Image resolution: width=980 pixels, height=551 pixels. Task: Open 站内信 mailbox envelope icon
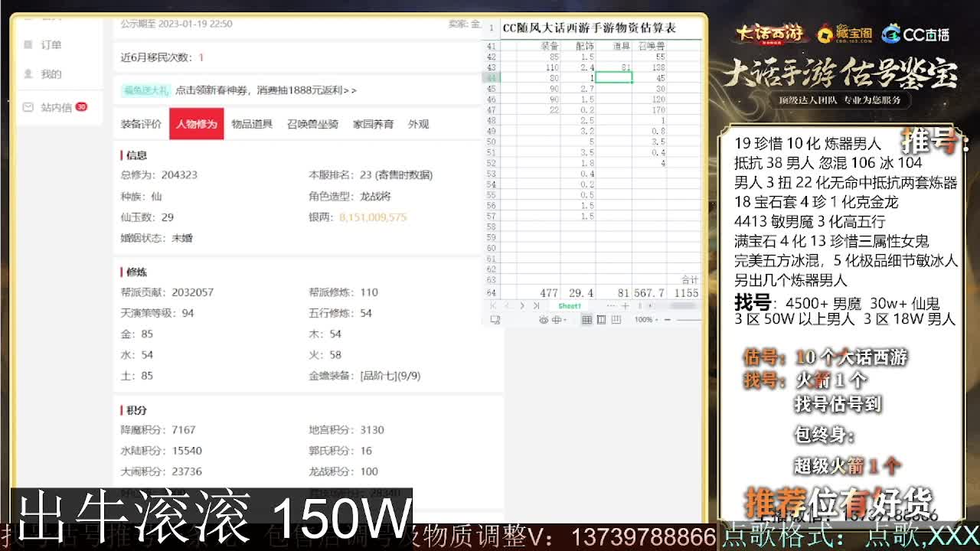pyautogui.click(x=28, y=106)
